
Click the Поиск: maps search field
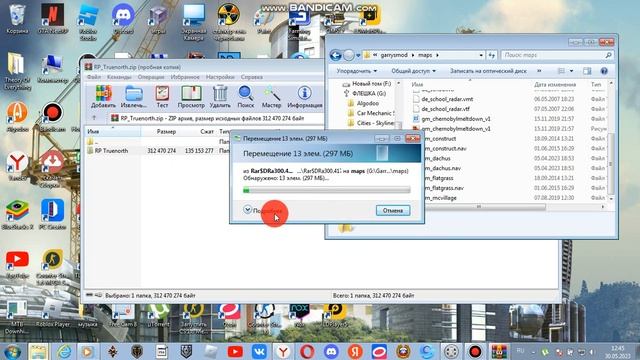557,55
